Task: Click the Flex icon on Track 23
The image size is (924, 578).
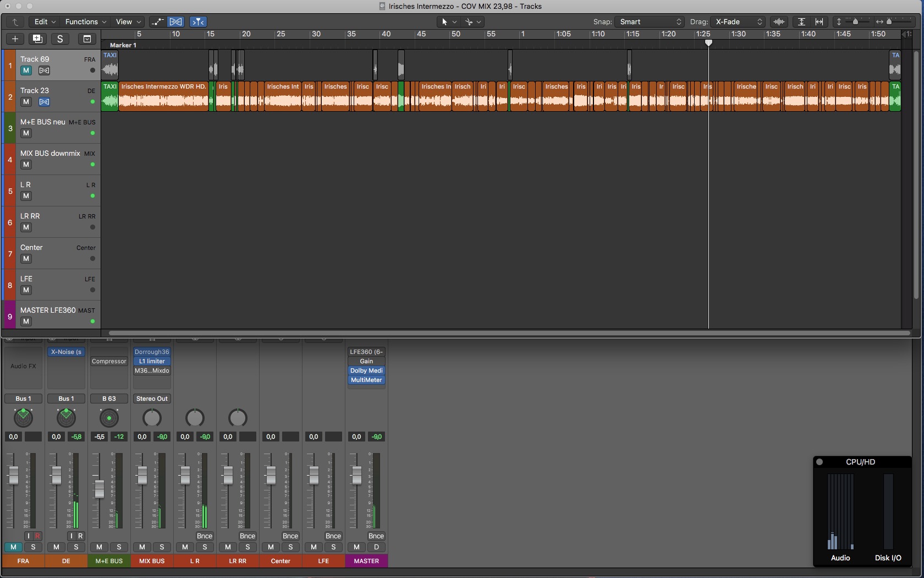Action: [x=45, y=102]
